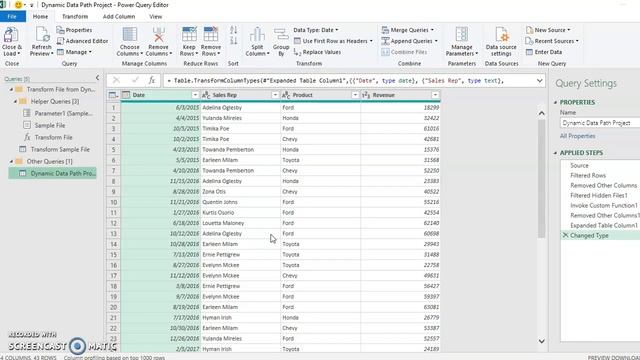This screenshot has height=360, width=640.
Task: Open the Date column filter dropdown
Action: [195, 95]
